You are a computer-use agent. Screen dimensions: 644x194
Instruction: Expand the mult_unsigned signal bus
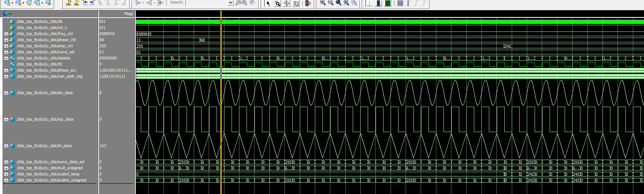point(6,168)
